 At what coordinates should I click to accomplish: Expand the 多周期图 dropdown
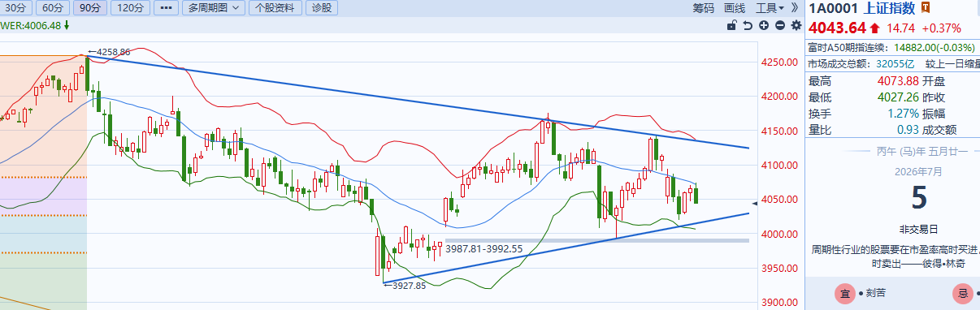(x=213, y=7)
